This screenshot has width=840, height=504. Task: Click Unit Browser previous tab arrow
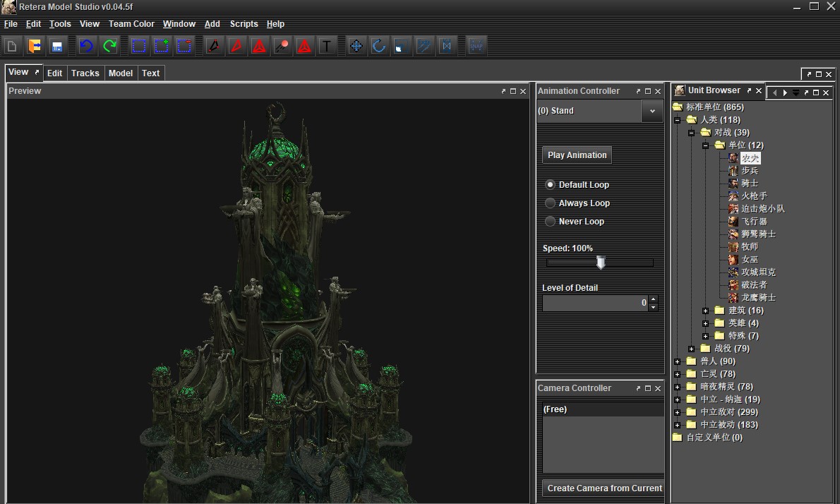pos(774,92)
